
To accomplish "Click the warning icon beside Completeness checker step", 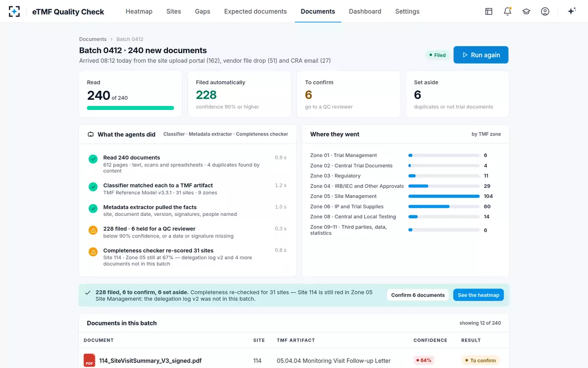I will point(93,252).
